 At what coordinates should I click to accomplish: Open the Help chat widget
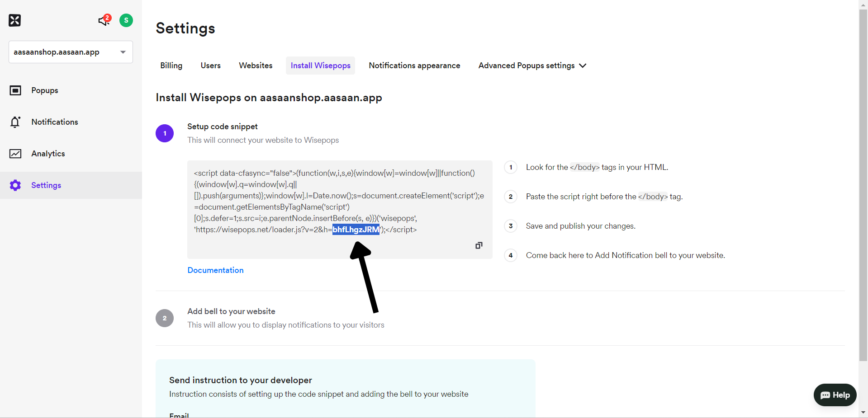pos(835,395)
